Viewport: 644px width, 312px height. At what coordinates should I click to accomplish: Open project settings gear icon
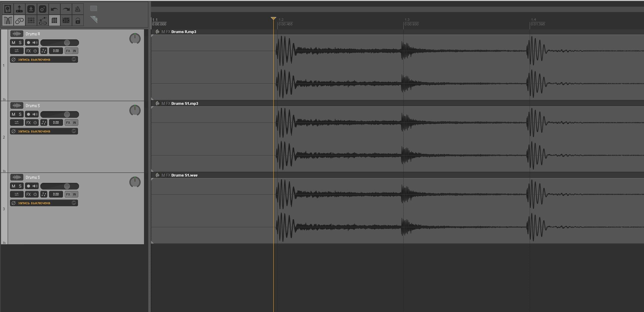click(43, 9)
